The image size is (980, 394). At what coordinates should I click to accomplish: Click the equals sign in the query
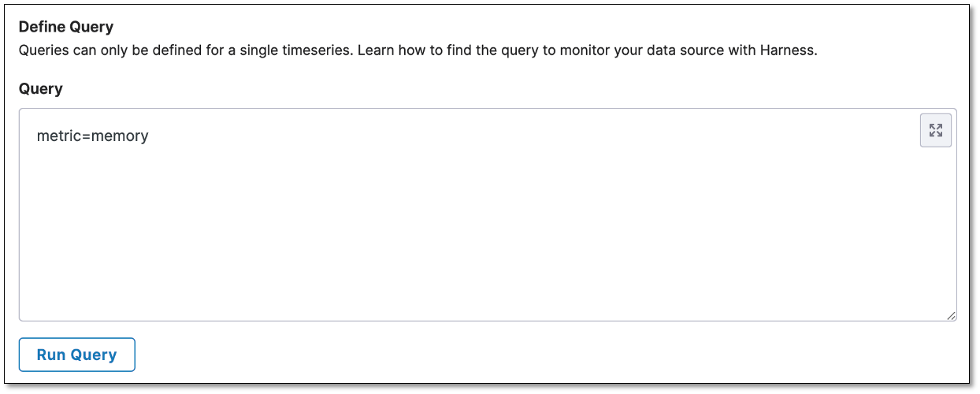87,136
